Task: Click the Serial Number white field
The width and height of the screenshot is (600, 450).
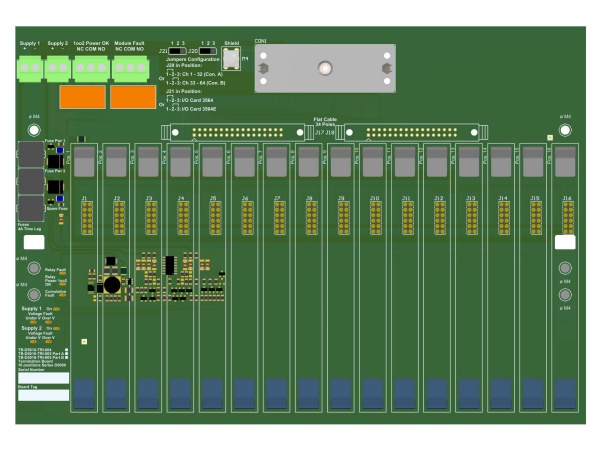Action: pos(42,378)
